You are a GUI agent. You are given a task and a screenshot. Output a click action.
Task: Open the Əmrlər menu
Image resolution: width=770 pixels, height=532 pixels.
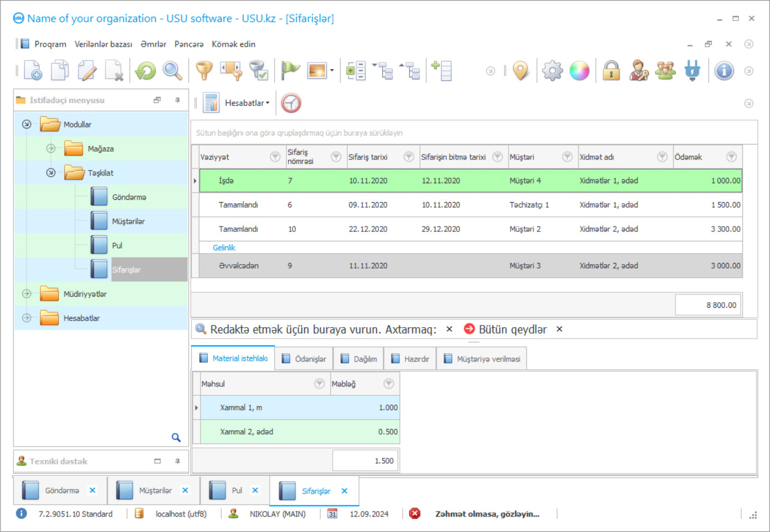[x=153, y=44]
